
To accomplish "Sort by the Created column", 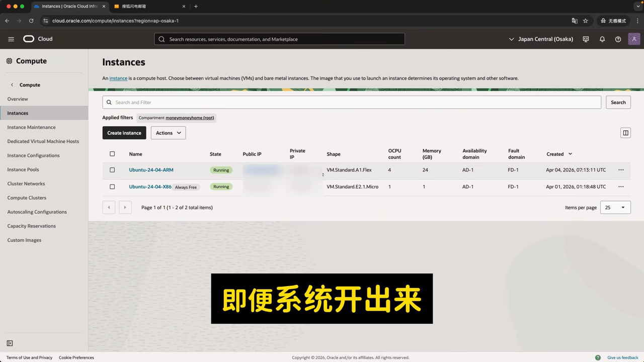I will pyautogui.click(x=559, y=154).
